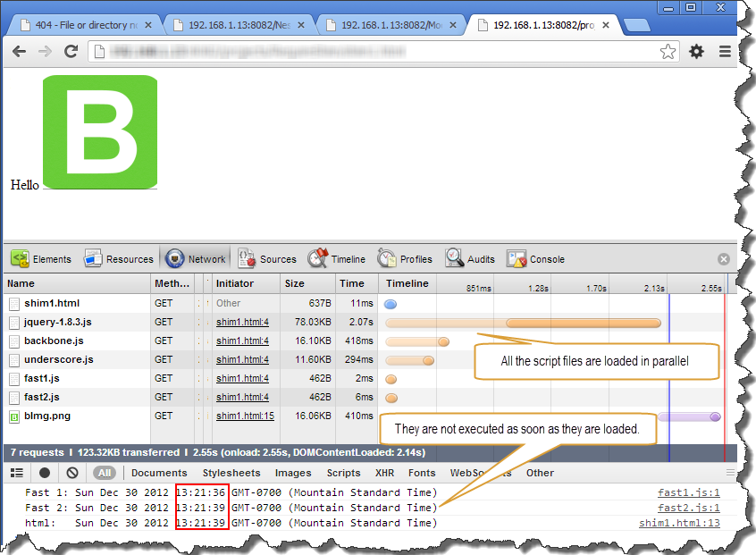Open the Elements panel
The width and height of the screenshot is (756, 555).
(41, 259)
